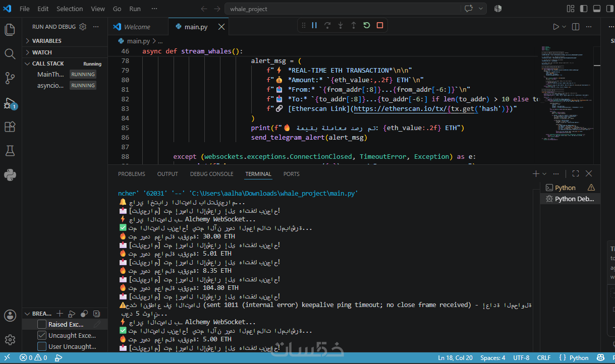
Task: Click the Step Into debug button
Action: coord(341,25)
